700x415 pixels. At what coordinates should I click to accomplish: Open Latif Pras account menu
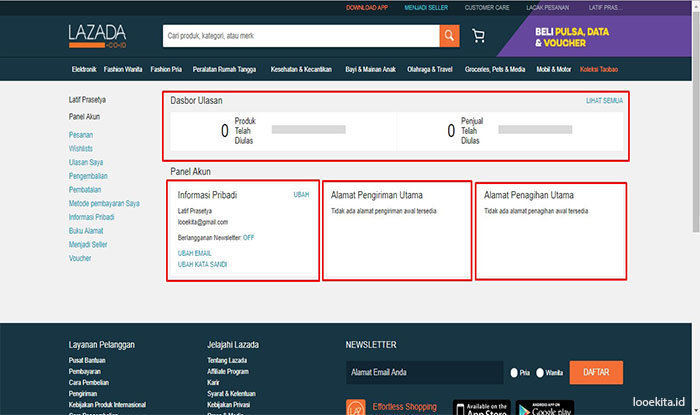tap(605, 8)
